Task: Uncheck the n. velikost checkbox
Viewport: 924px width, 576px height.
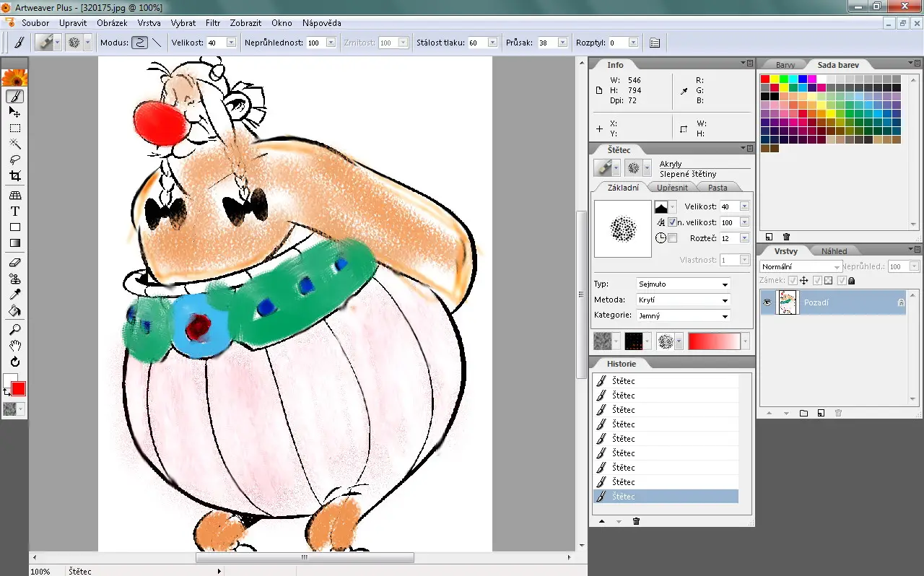Action: click(672, 222)
